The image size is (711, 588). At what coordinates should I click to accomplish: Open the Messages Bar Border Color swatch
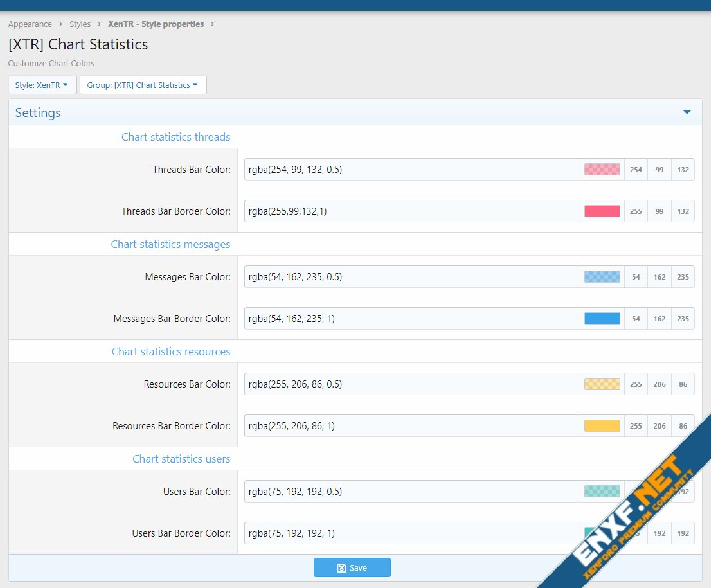[602, 319]
